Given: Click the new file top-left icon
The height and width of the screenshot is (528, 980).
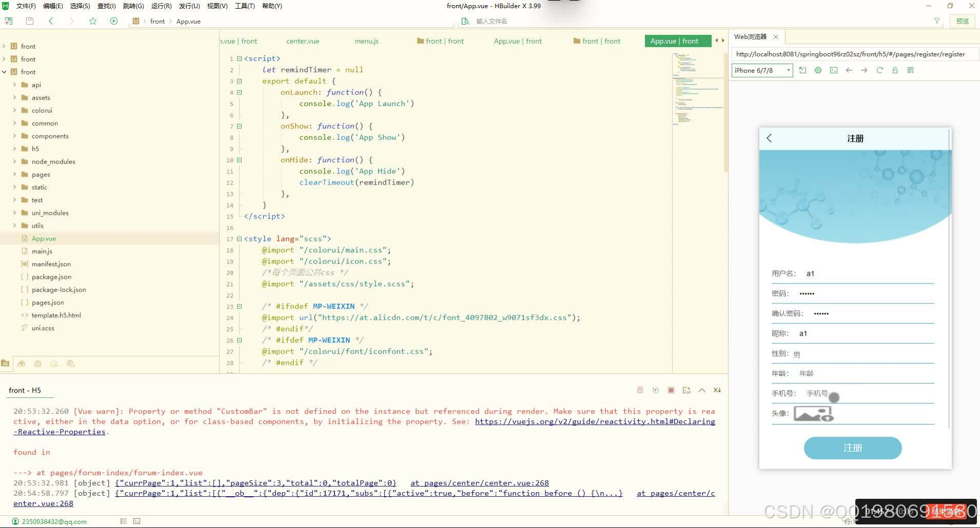Looking at the screenshot, I should 9,21.
